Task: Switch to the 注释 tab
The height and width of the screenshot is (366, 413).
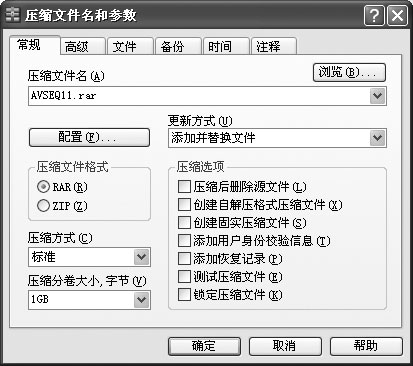Action: click(274, 46)
